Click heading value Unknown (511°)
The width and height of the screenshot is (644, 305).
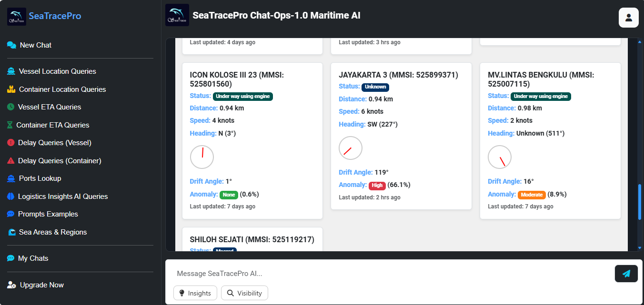pyautogui.click(x=540, y=133)
